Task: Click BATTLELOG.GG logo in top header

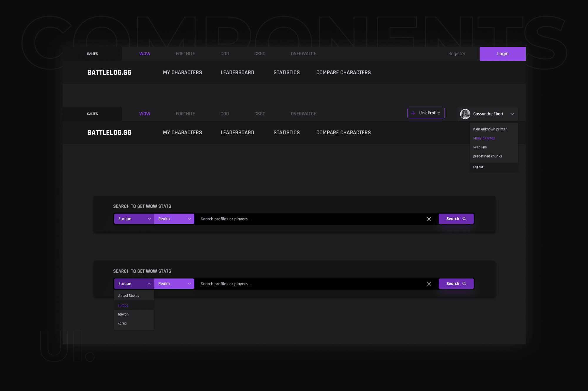Action: click(x=109, y=73)
